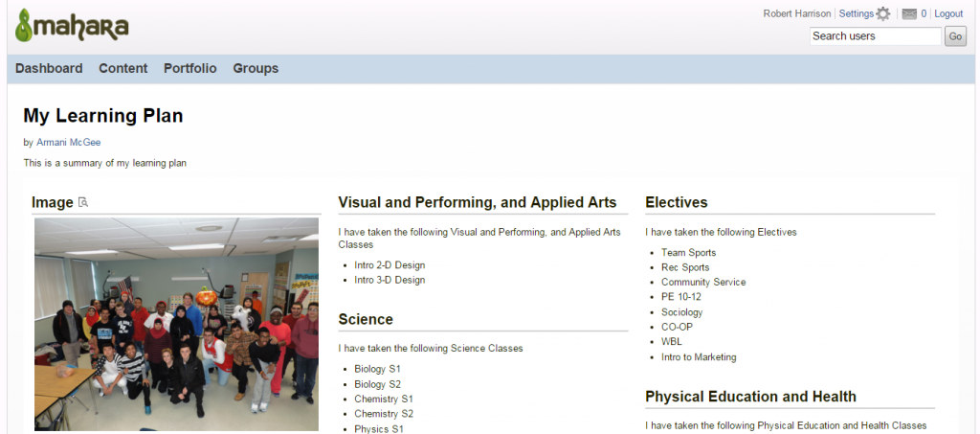The image size is (980, 434).
Task: Click the Image block details icon
Action: click(83, 202)
